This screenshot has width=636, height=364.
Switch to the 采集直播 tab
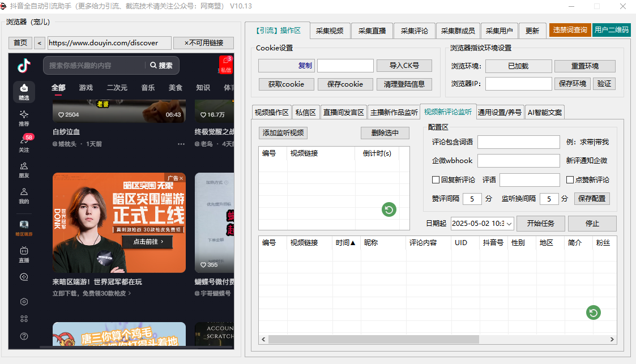[372, 31]
